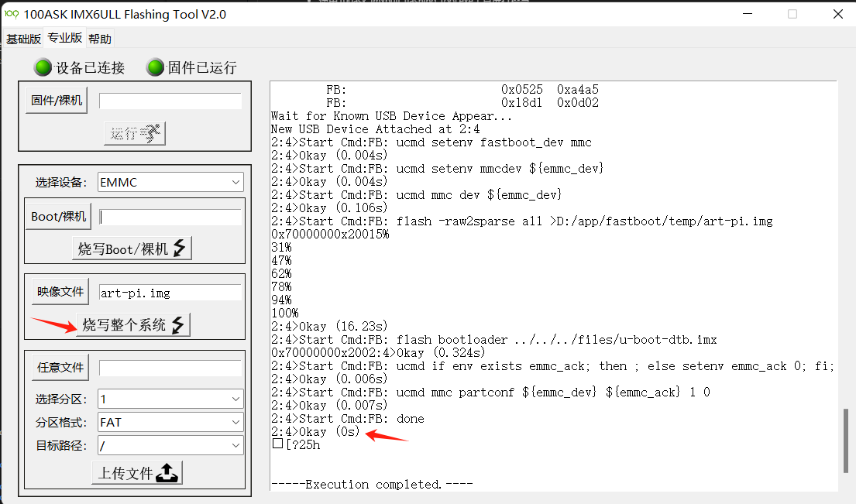The height and width of the screenshot is (504, 856).
Task: Expand the 选择设备 EMMC dropdown
Action: coord(235,183)
